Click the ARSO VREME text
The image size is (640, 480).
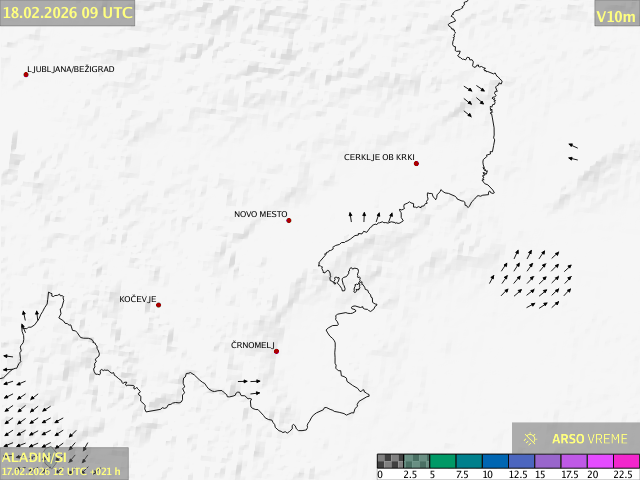tap(589, 439)
